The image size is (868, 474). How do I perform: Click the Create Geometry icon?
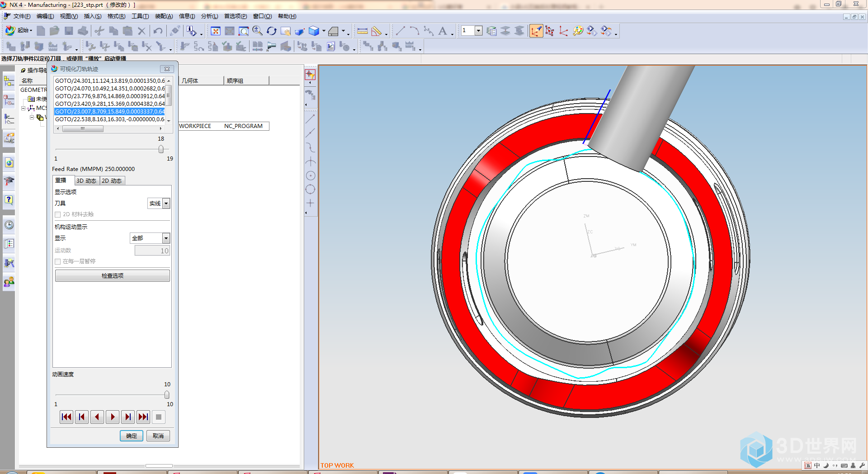39,46
